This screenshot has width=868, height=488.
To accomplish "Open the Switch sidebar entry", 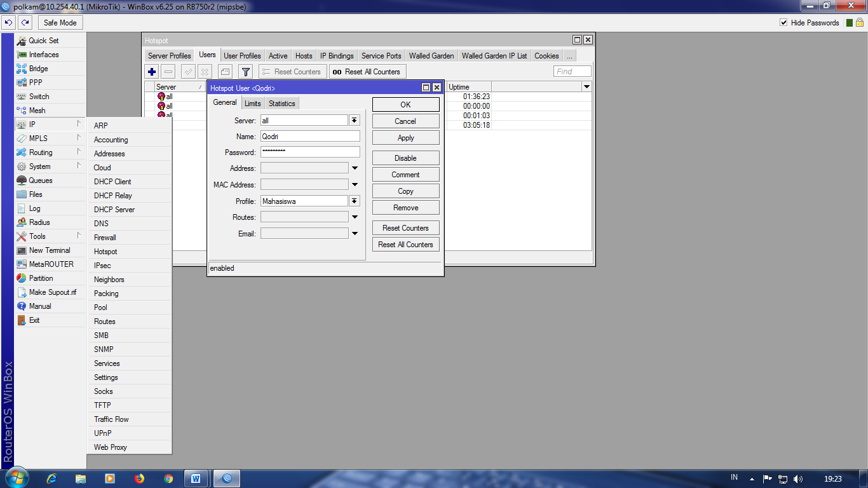I will [50, 97].
